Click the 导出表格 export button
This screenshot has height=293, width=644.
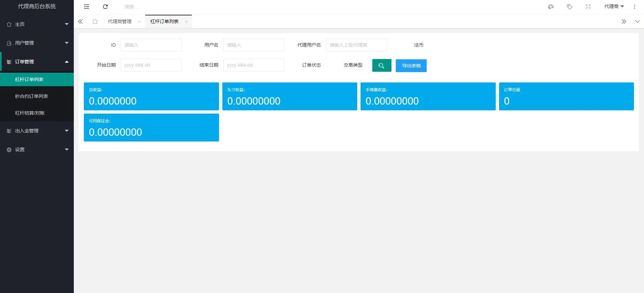[x=411, y=66]
